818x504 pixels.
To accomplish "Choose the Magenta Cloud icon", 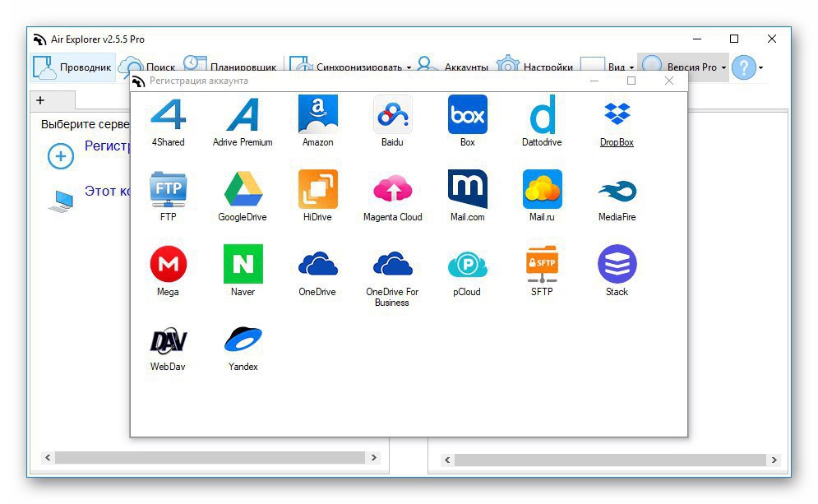I will (392, 188).
